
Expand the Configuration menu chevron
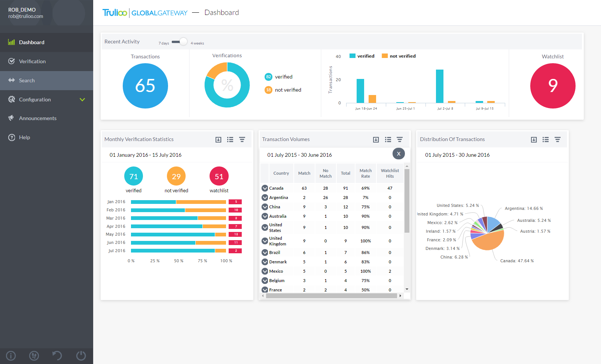pos(82,100)
